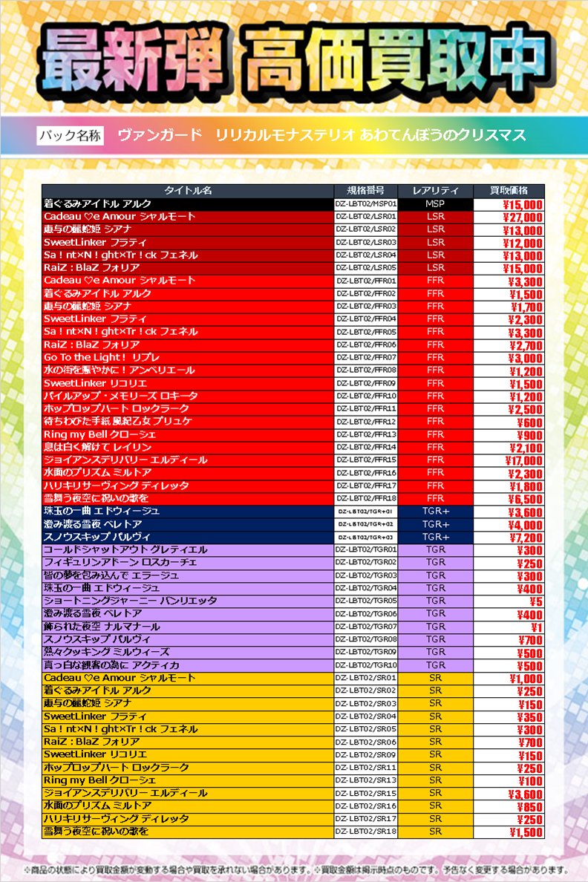The width and height of the screenshot is (588, 882).
Task: Click code DZ-LBT02/TGR06
Action: pyautogui.click(x=366, y=614)
